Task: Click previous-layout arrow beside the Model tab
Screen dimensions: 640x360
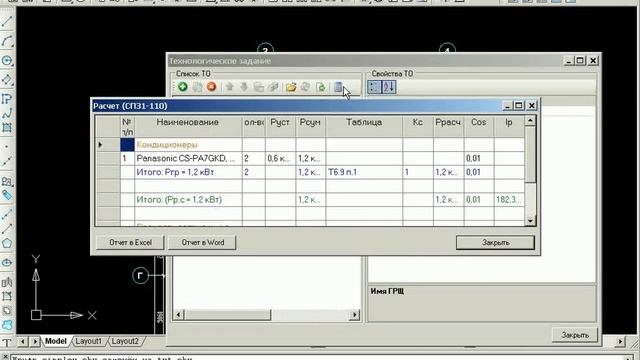Action: (23, 341)
